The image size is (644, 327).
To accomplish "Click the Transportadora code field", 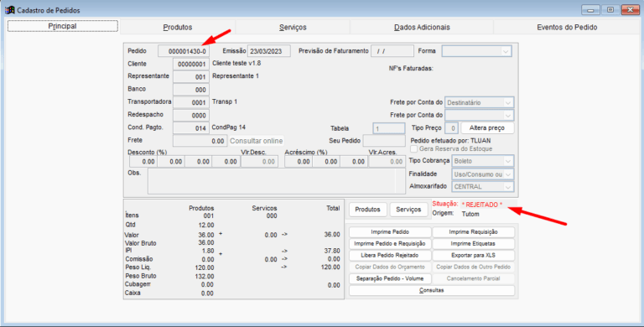I will click(191, 102).
